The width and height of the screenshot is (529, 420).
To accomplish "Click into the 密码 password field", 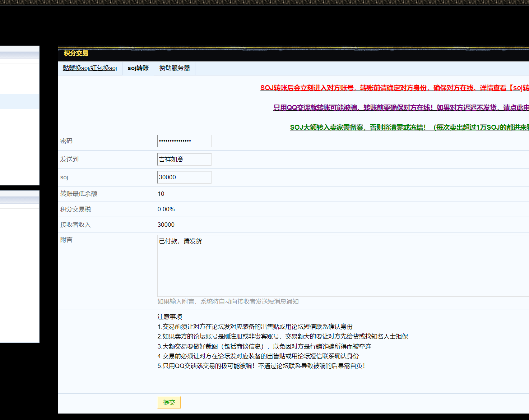I will [184, 141].
